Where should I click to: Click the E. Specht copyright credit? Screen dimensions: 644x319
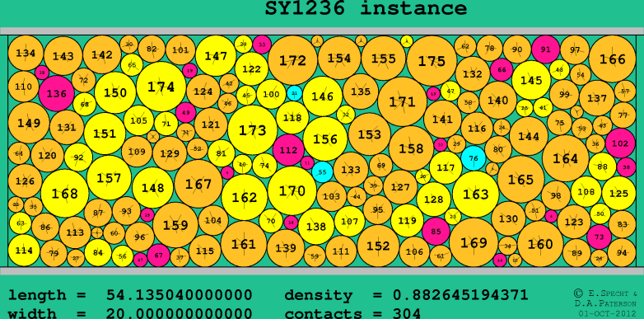click(x=605, y=294)
